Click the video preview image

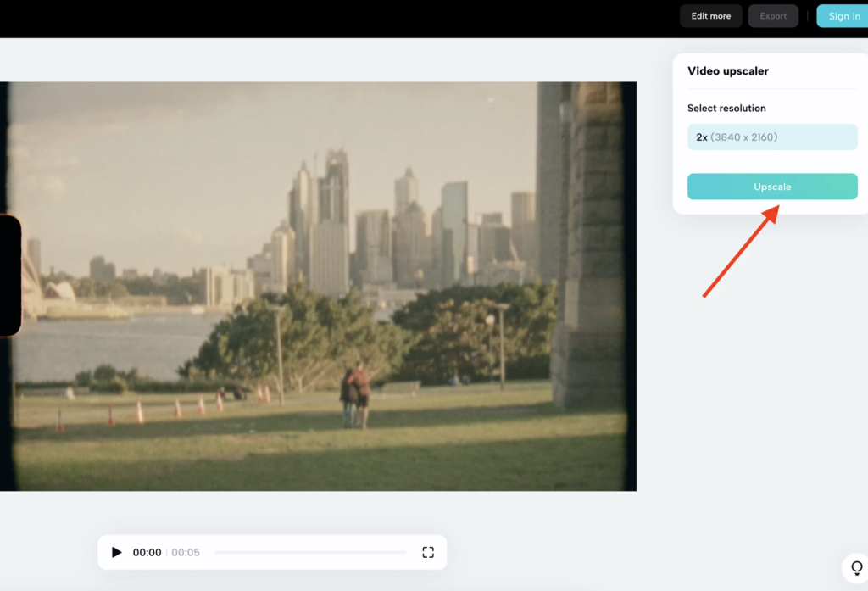(318, 286)
